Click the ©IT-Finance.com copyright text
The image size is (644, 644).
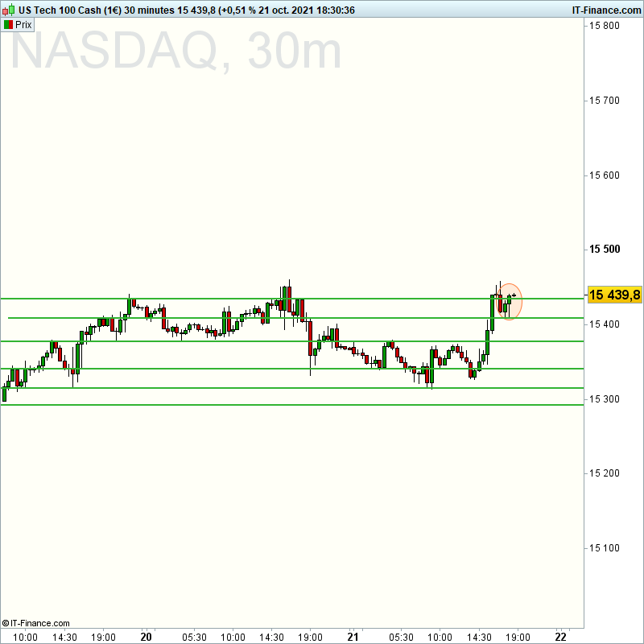[35, 623]
